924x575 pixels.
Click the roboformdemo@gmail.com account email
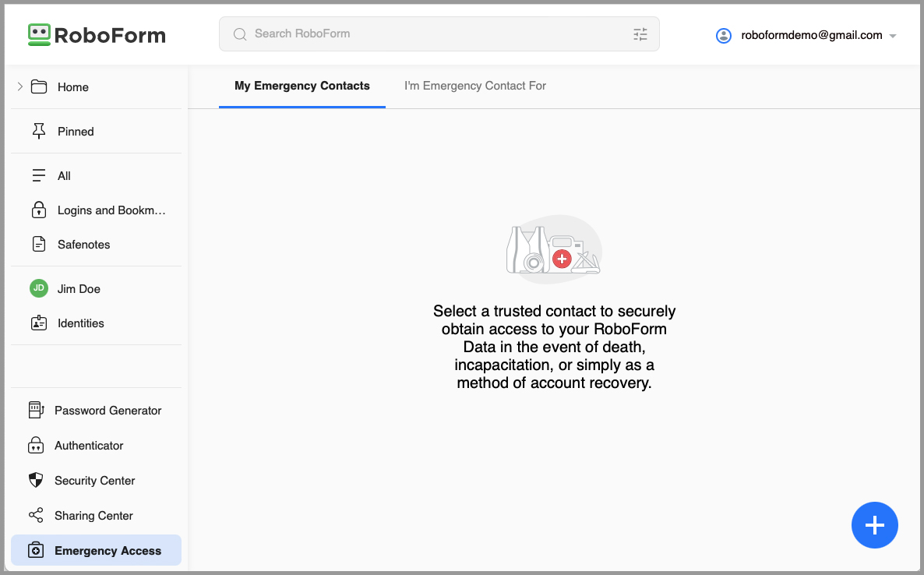[x=812, y=35]
